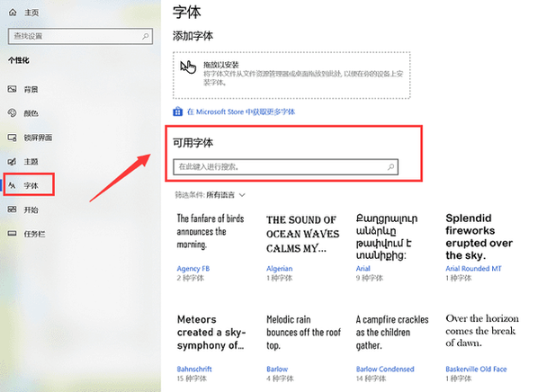Click the Taskbar (任务栏) sidebar icon
This screenshot has height=392, width=547.
(11, 234)
